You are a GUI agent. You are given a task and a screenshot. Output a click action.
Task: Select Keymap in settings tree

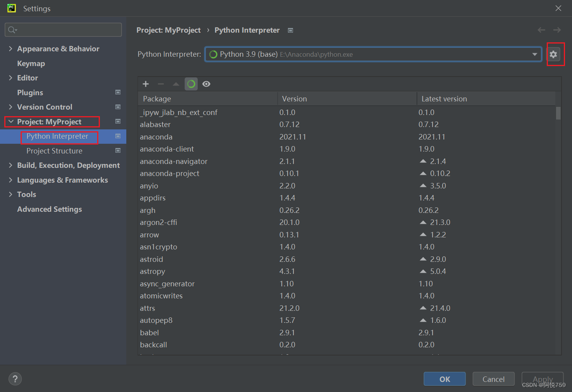tap(31, 63)
